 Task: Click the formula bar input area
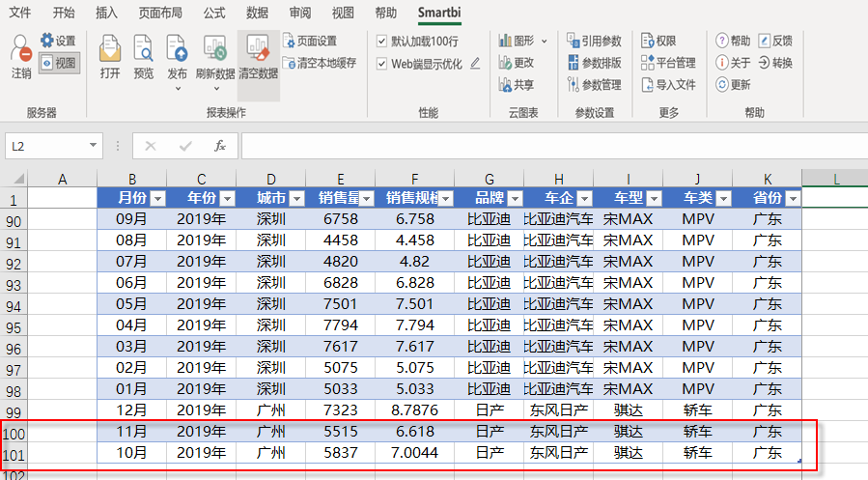coord(554,146)
